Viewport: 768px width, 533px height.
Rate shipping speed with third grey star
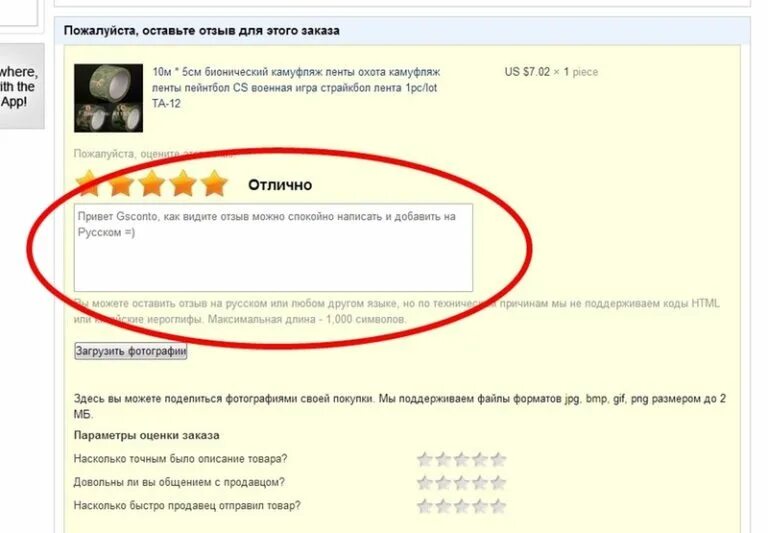point(461,506)
